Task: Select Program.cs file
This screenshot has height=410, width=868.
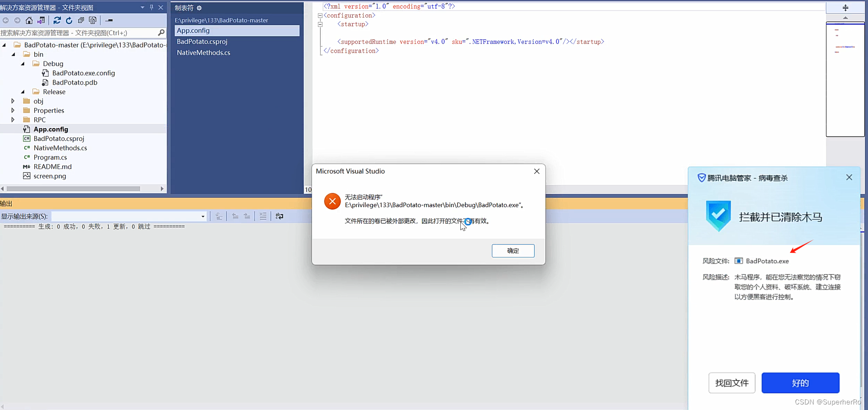Action: click(50, 157)
